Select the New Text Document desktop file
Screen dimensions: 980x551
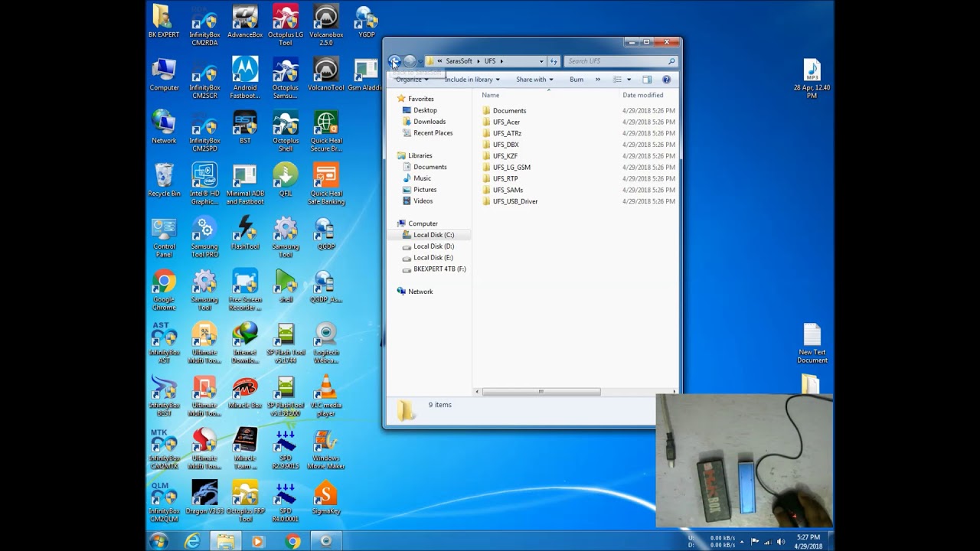(812, 344)
